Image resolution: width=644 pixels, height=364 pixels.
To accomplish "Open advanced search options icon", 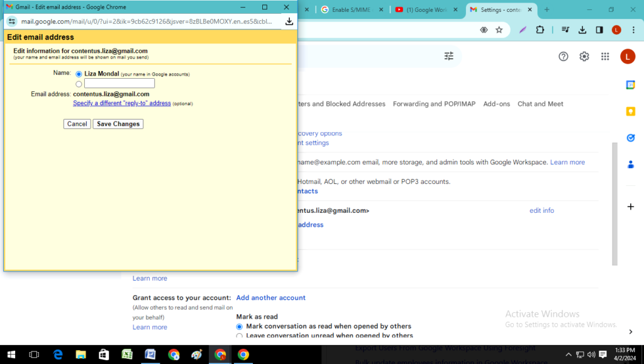I will pyautogui.click(x=448, y=56).
